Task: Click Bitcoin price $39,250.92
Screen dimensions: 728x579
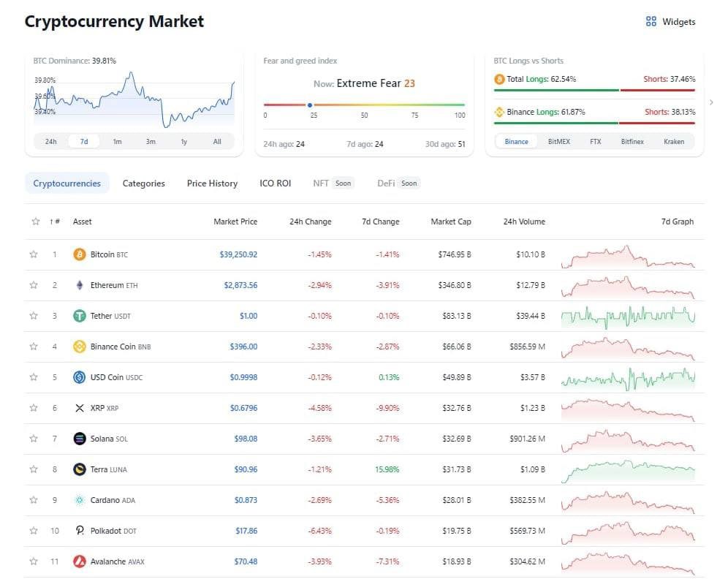Action: click(x=238, y=254)
